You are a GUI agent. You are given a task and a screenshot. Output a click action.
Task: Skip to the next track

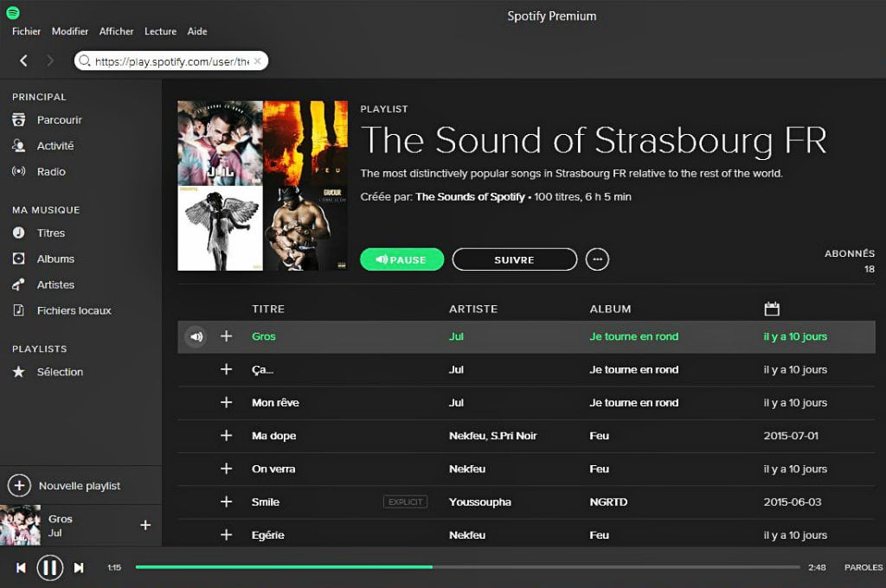click(79, 567)
